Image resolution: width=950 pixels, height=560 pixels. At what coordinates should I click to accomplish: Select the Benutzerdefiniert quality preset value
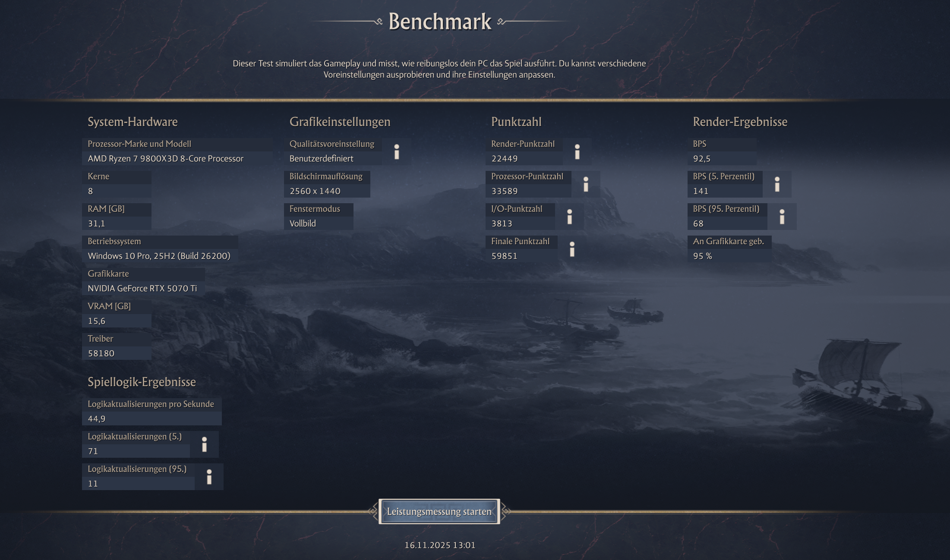click(322, 159)
